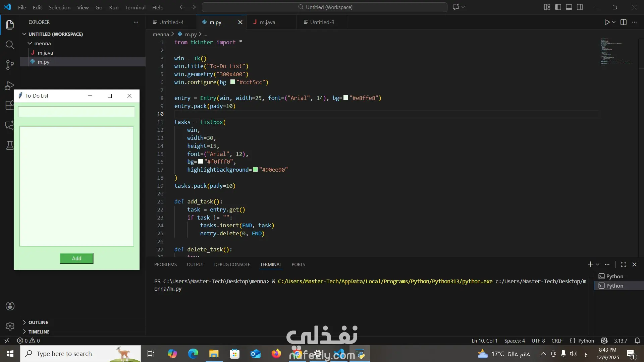Toggle the bottom Panel layout button
The height and width of the screenshot is (362, 644).
click(x=569, y=7)
